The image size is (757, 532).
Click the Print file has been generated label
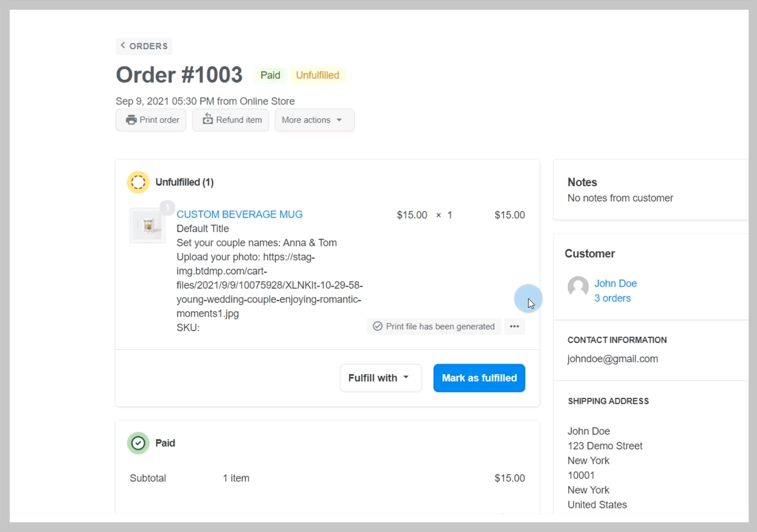(x=440, y=326)
